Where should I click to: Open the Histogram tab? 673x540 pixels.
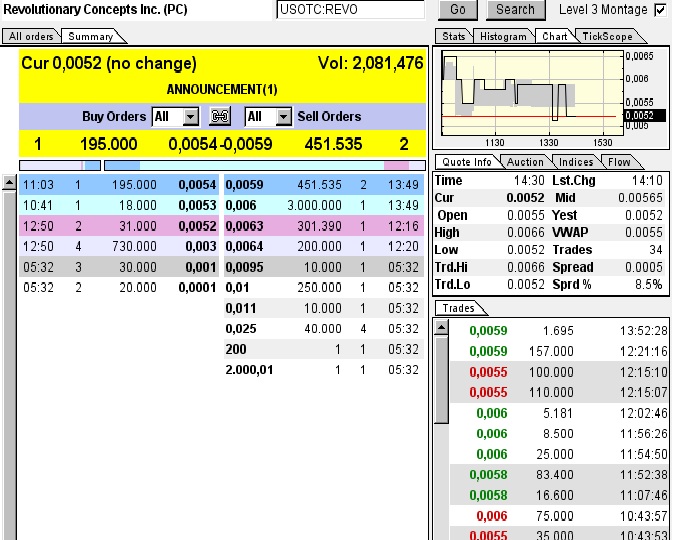(503, 36)
